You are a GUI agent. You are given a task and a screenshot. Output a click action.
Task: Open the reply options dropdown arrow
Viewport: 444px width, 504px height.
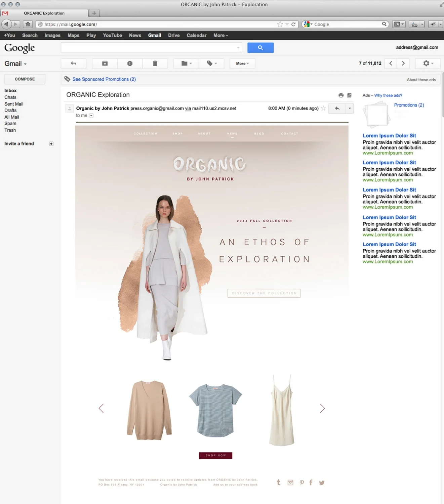pos(350,109)
